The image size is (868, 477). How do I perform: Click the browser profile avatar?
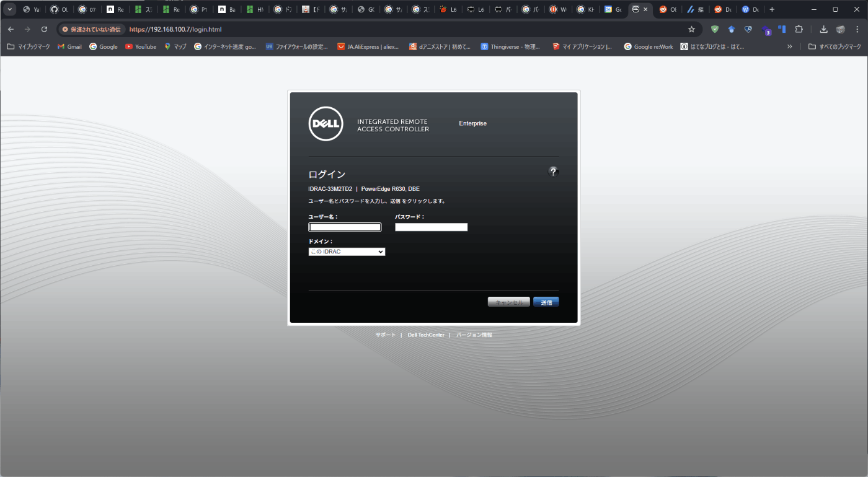point(841,29)
